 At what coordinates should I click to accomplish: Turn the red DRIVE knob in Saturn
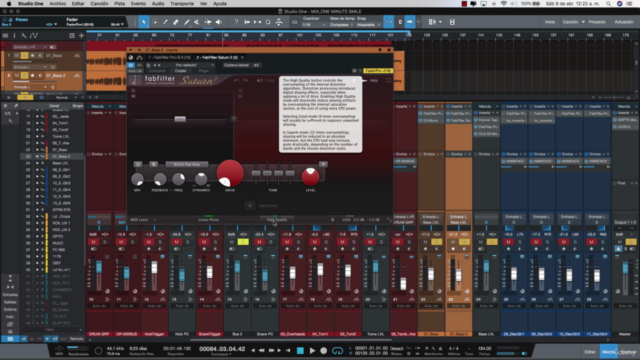coord(230,173)
